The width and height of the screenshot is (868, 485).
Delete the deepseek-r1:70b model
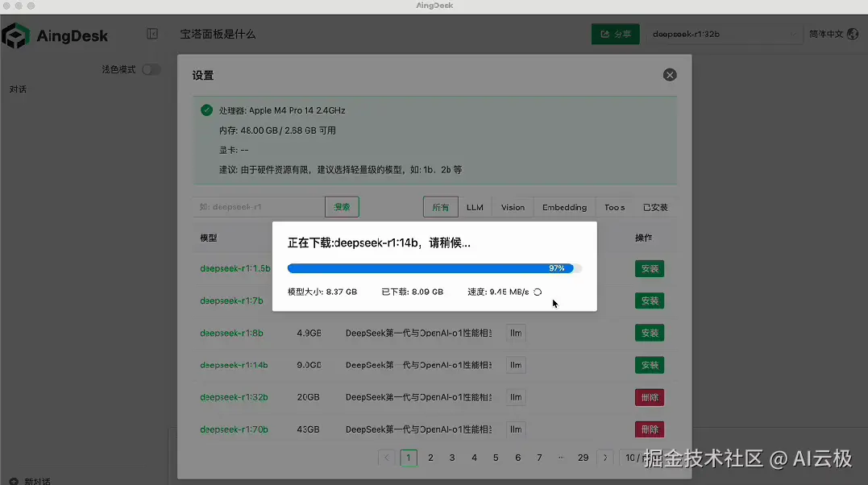tap(650, 429)
